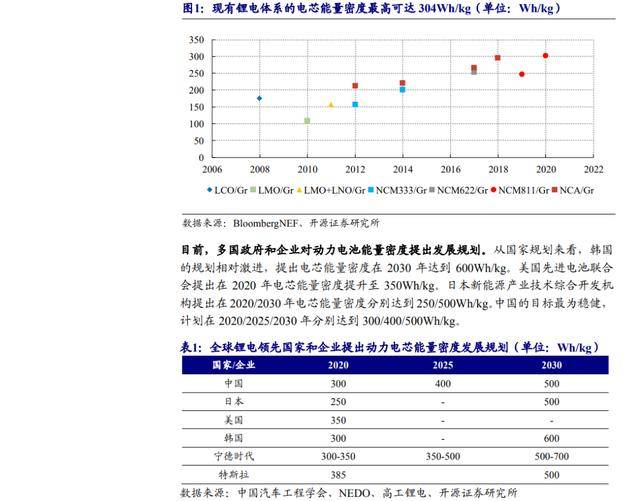Click the 2030 value 500 for 中国
The width and height of the screenshot is (640, 501).
[551, 384]
